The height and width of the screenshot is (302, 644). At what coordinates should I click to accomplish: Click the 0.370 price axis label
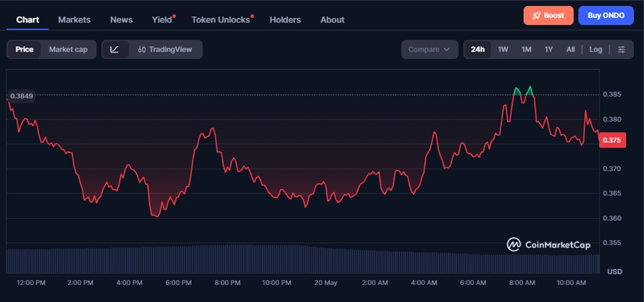coord(610,168)
